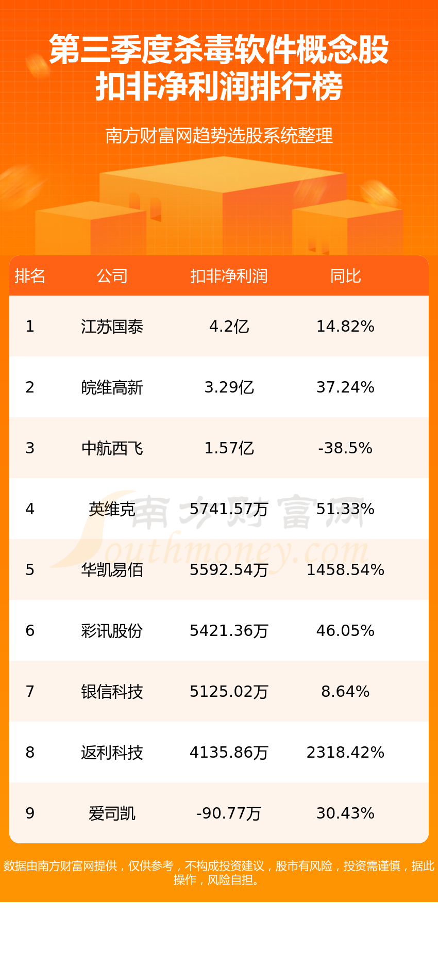Click subtitle 南方财富网趋势选股系统整理

[219, 136]
